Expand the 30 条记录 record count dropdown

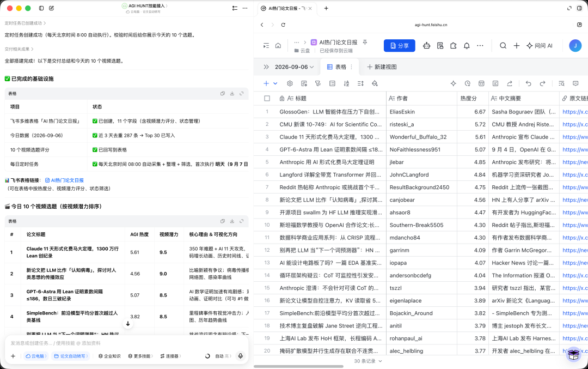[x=368, y=361]
